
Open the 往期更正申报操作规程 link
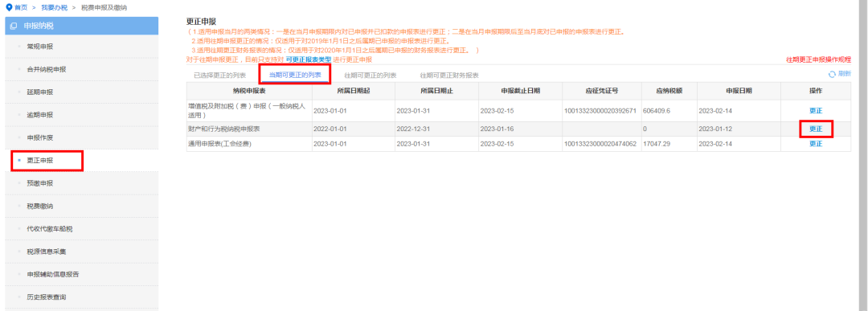[819, 59]
